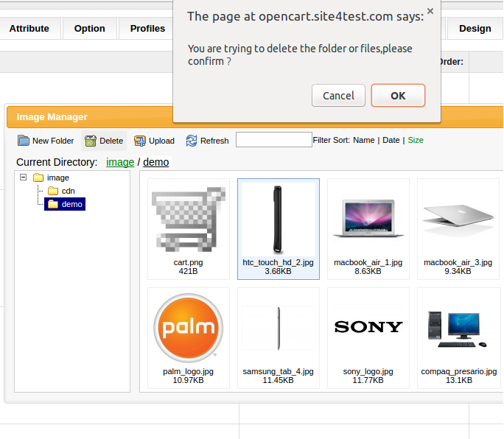
Task: Go to image directory breadcrumb link
Action: tap(120, 162)
